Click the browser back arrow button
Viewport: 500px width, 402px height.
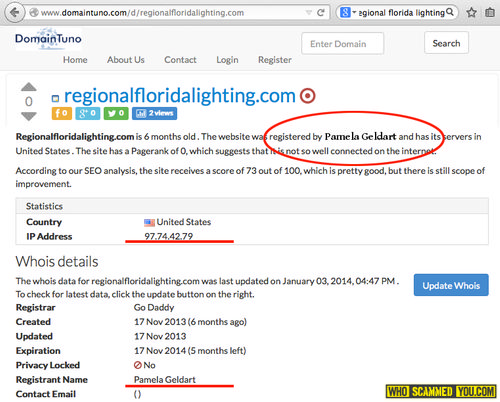click(15, 13)
